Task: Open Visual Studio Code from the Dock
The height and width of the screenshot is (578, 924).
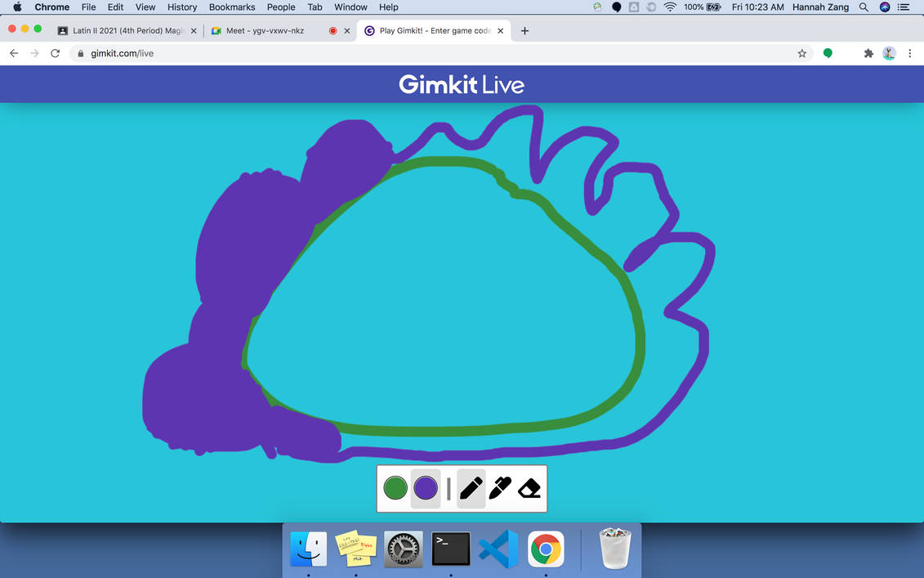Action: tap(498, 549)
